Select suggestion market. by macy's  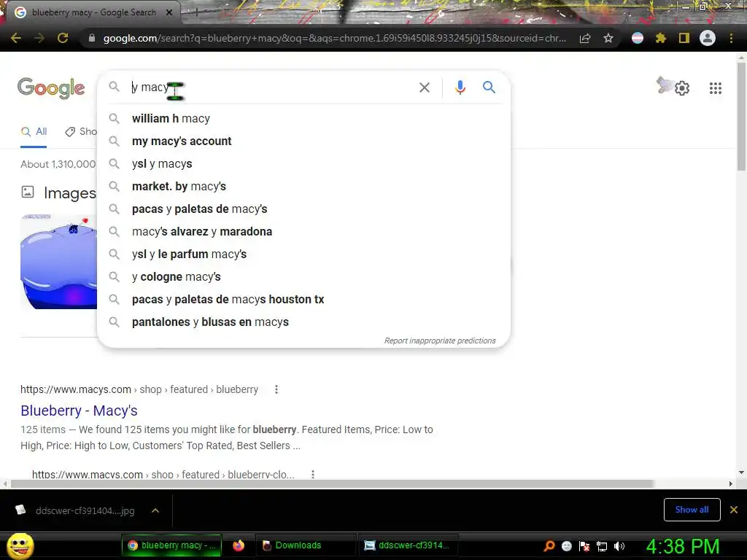(x=303, y=186)
